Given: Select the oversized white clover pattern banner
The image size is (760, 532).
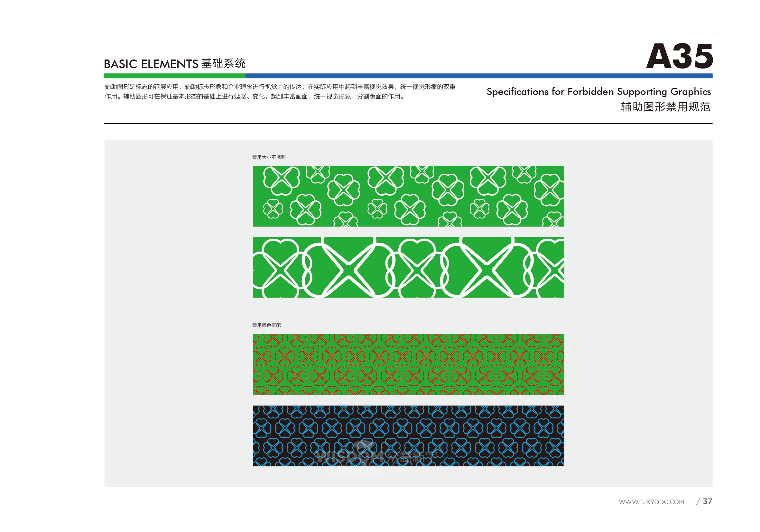Looking at the screenshot, I should (408, 268).
